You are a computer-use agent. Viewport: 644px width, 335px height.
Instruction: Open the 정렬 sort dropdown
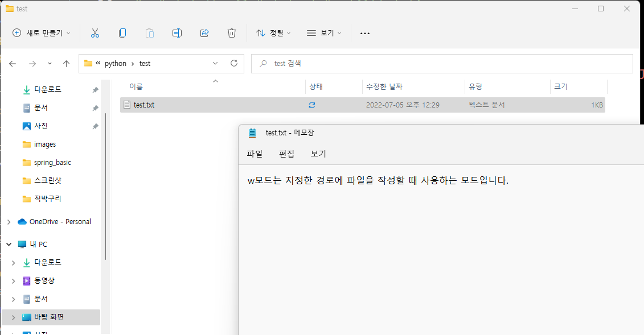coord(273,33)
